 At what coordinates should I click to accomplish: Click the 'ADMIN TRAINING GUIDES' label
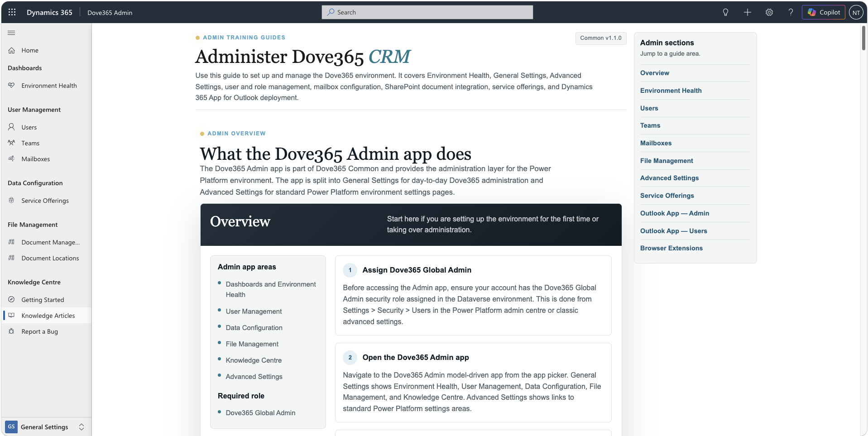244,38
